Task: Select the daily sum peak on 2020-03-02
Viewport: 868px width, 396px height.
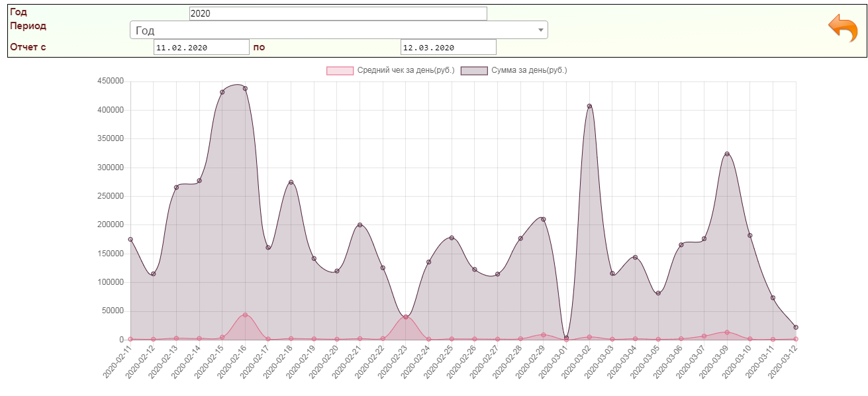Action: [x=589, y=106]
